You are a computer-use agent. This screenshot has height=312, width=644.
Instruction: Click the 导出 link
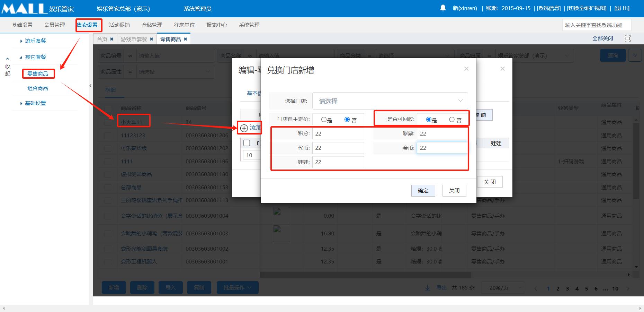click(x=441, y=288)
